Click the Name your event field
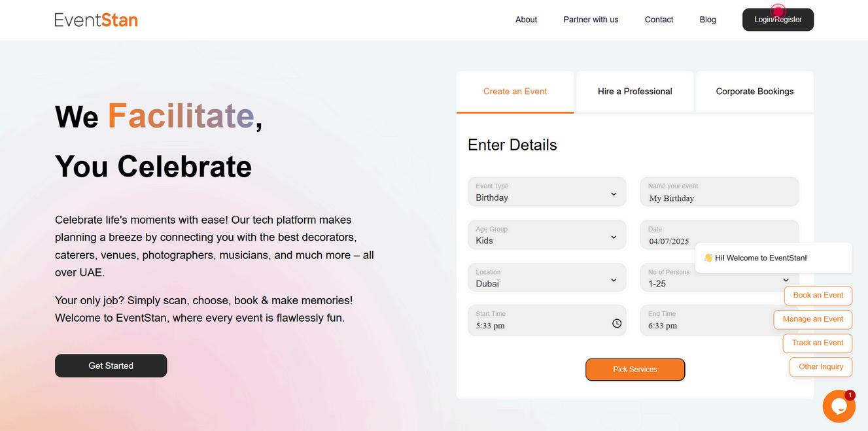Screen dimensions: 868x431 (x=719, y=192)
